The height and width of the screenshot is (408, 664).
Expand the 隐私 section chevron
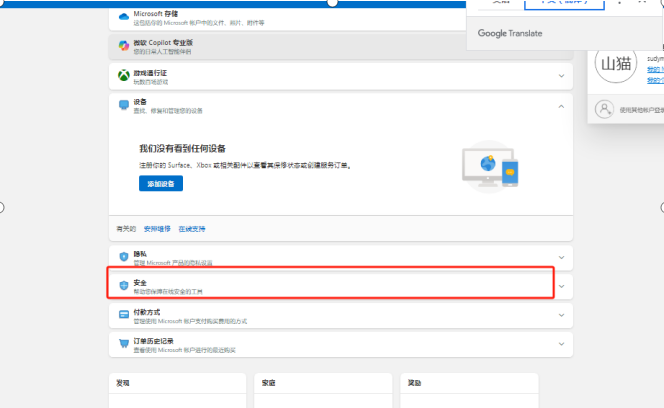coord(561,258)
